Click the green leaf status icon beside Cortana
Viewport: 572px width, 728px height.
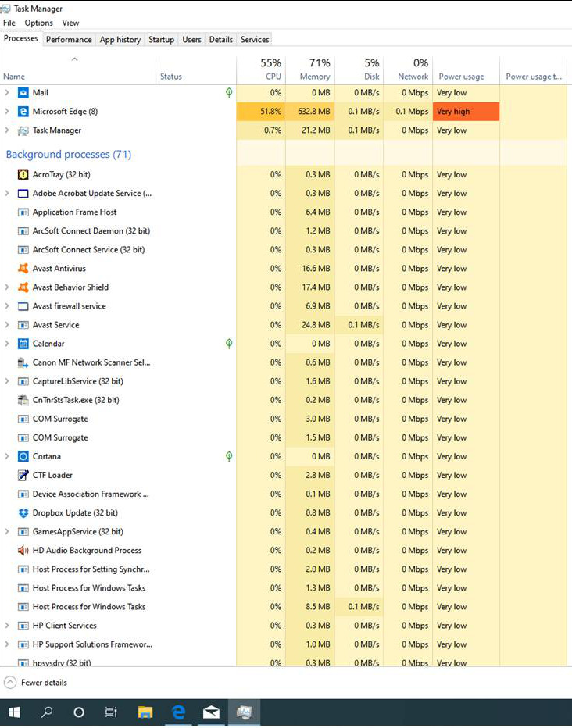(229, 456)
